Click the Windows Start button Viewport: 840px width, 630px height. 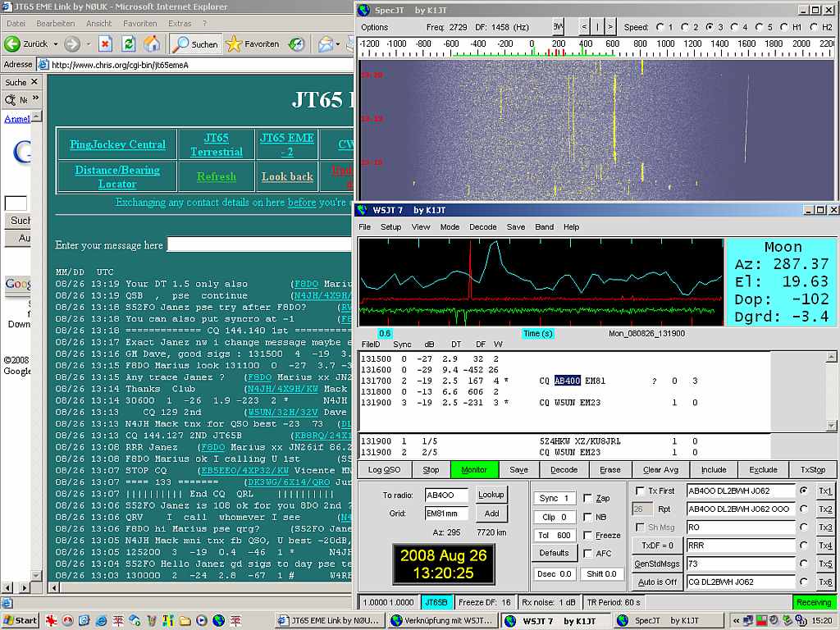(20, 620)
